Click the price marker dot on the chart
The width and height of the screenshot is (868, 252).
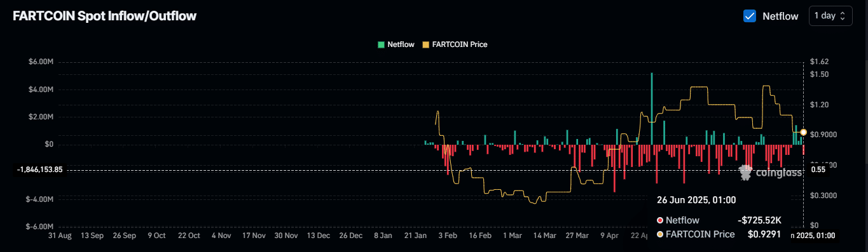(804, 132)
